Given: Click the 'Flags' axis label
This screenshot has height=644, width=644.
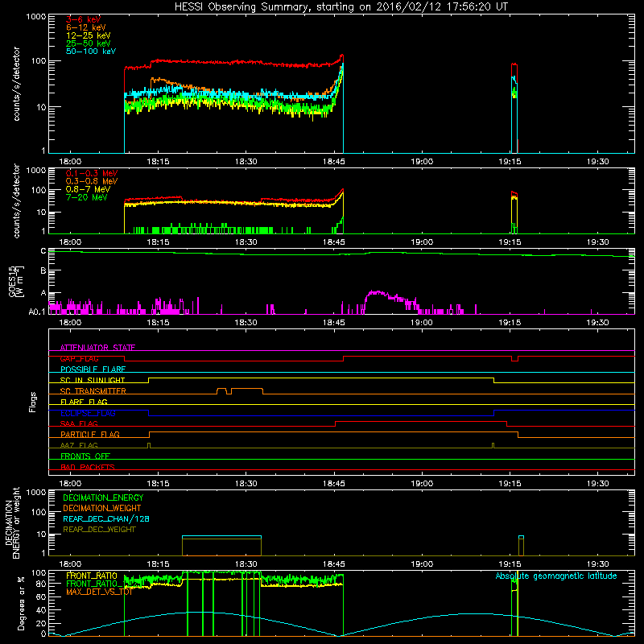Looking at the screenshot, I should (x=33, y=402).
